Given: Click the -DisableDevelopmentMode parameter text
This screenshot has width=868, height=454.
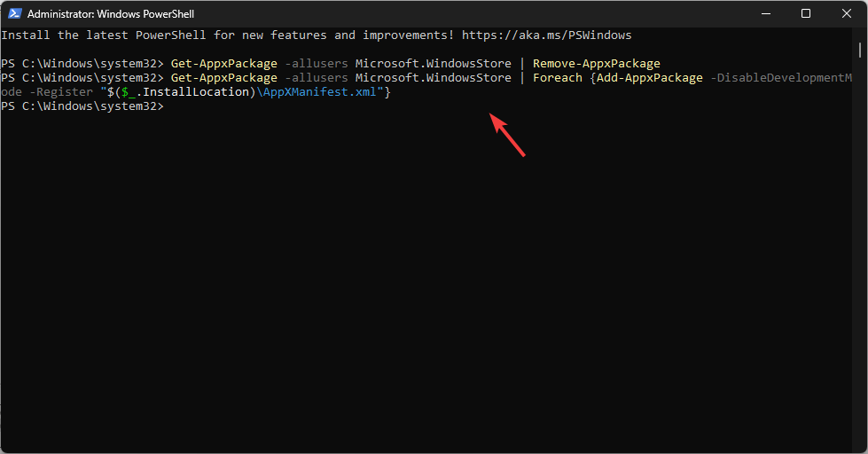Looking at the screenshot, I should pyautogui.click(x=780, y=78).
